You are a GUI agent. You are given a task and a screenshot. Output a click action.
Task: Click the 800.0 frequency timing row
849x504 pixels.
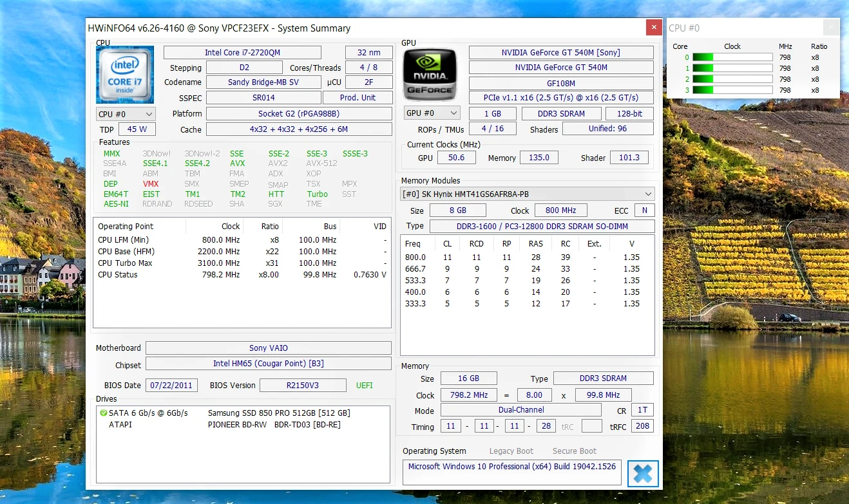[527, 257]
